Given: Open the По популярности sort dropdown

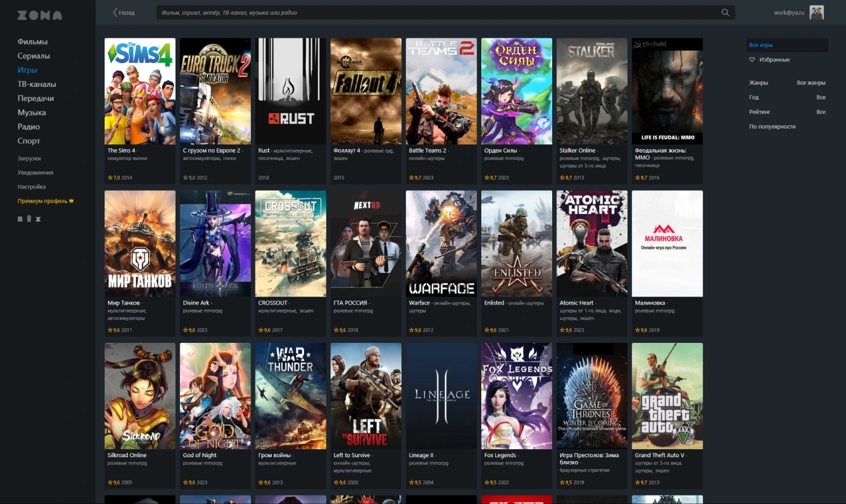Looking at the screenshot, I should click(x=772, y=127).
